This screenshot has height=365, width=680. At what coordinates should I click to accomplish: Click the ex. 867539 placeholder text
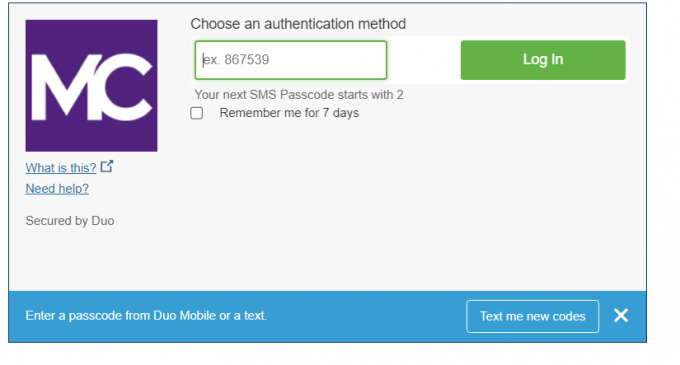pos(236,59)
